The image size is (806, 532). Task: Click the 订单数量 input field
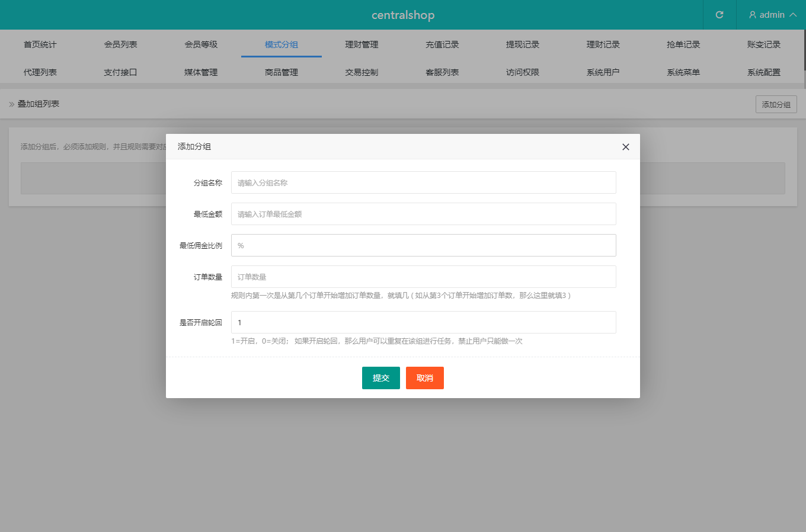[423, 277]
